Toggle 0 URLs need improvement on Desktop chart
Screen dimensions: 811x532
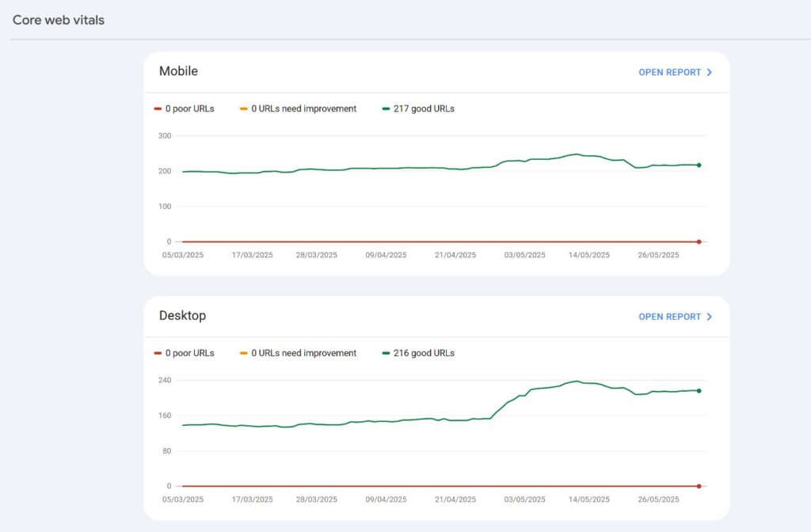tap(299, 353)
